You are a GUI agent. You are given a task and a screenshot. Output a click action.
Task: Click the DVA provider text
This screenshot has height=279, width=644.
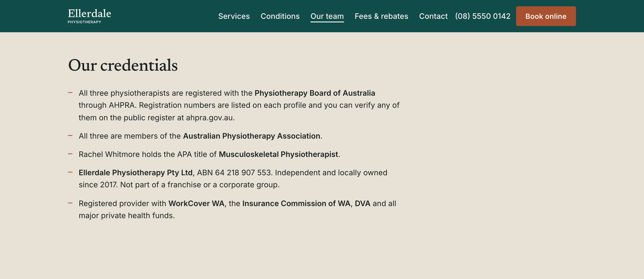(362, 203)
